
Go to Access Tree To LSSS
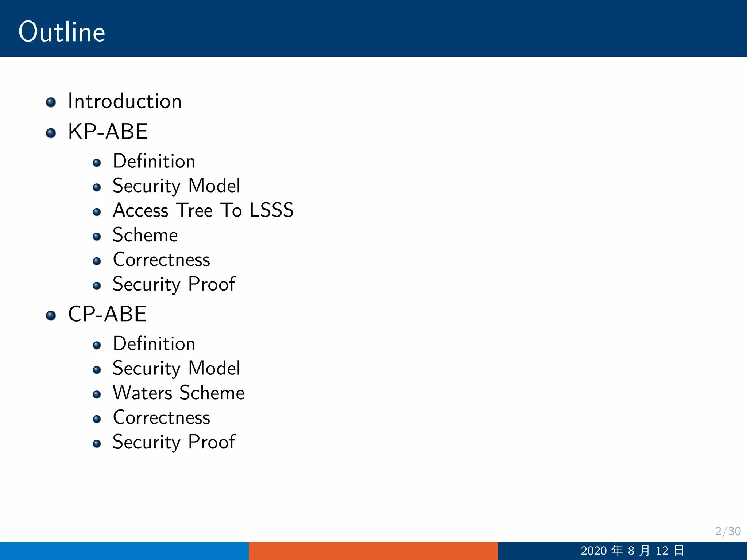coord(203,210)
